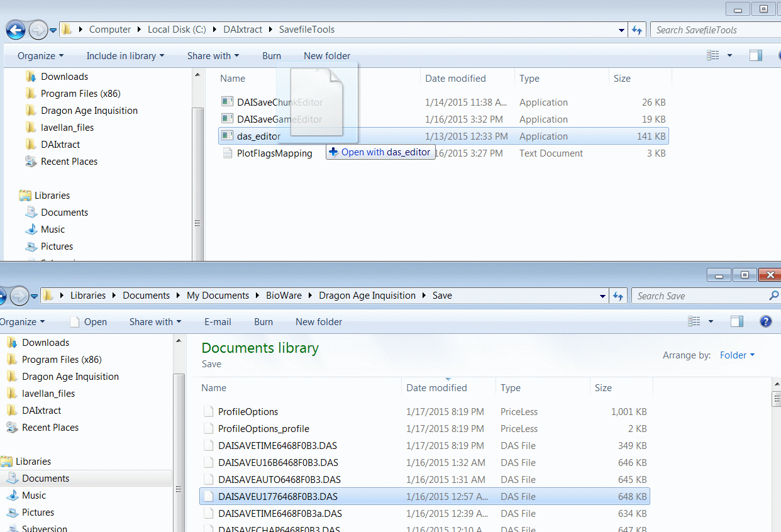The height and width of the screenshot is (532, 781).
Task: Select DAIxtract folder in bottom sidebar
Action: (x=42, y=410)
